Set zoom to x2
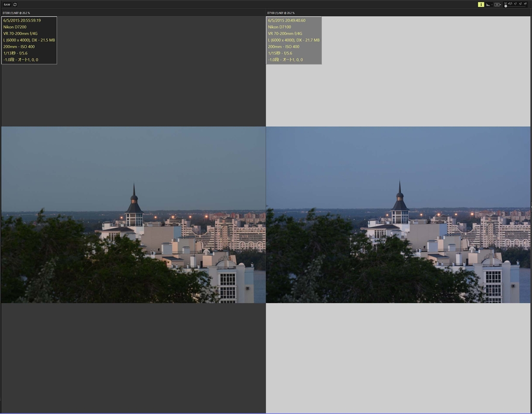 (x=521, y=4)
